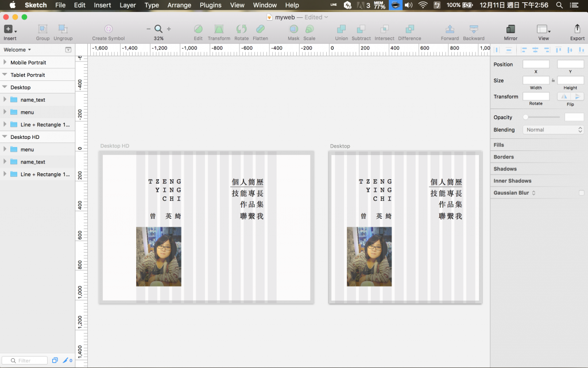Select the photo in Desktop HD artboard
588x368 pixels.
[x=158, y=257]
